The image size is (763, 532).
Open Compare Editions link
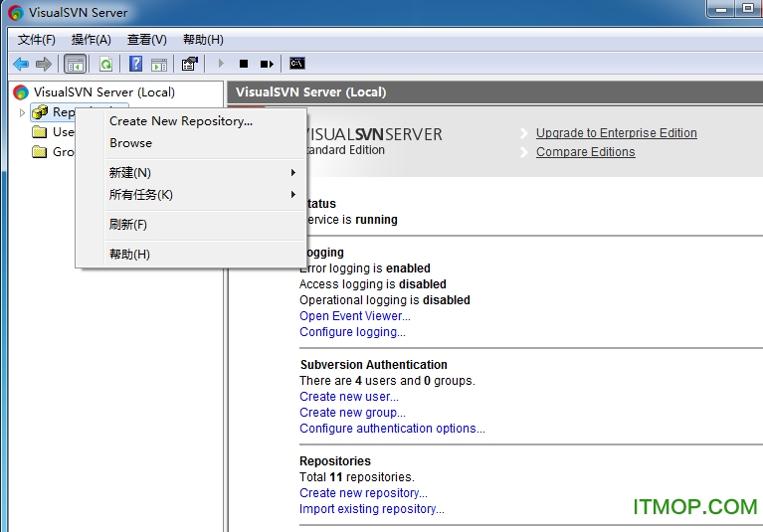tap(585, 152)
